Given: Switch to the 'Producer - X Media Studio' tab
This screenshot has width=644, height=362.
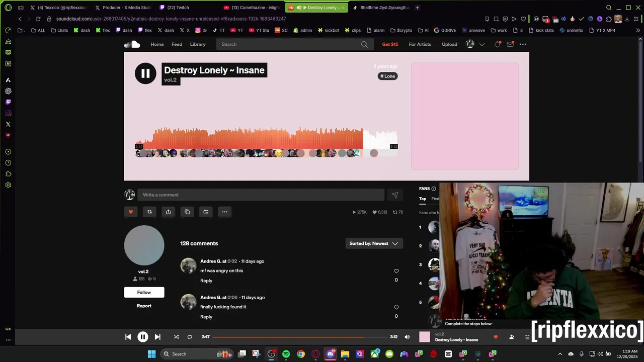Looking at the screenshot, I should click(x=123, y=8).
